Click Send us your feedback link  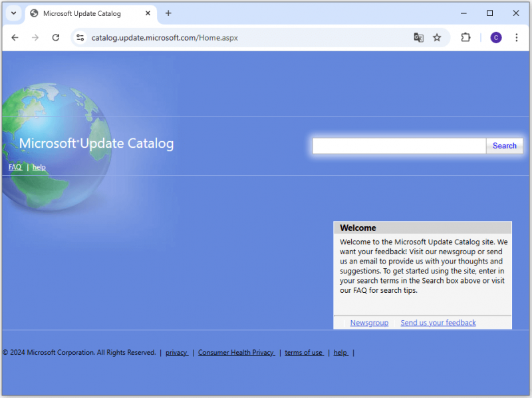click(x=438, y=323)
